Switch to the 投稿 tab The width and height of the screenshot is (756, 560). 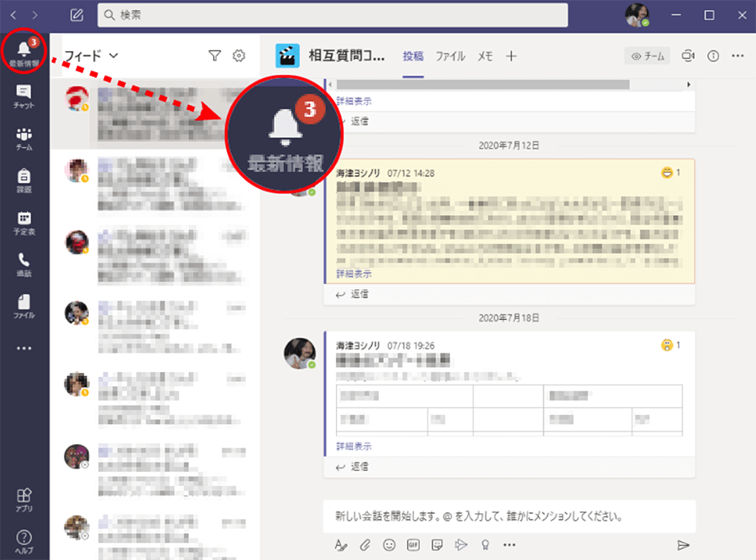pos(413,56)
